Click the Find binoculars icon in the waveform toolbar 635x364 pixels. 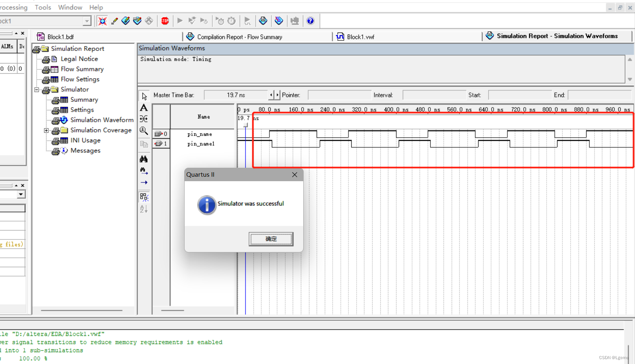[x=143, y=159]
